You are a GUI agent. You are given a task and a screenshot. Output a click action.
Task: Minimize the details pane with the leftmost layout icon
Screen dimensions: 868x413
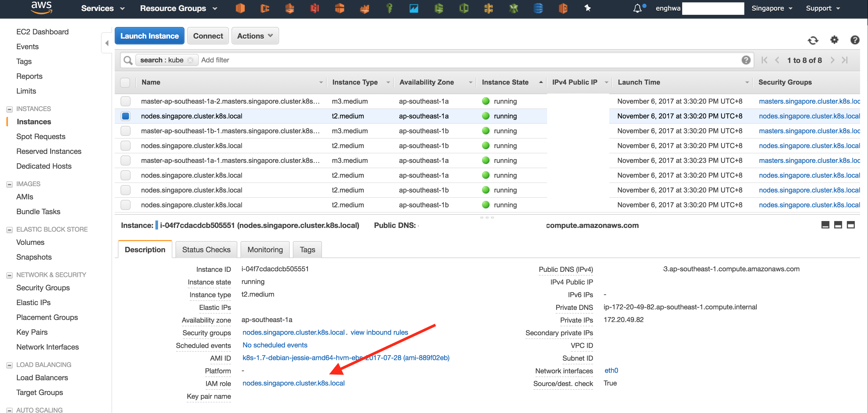825,225
